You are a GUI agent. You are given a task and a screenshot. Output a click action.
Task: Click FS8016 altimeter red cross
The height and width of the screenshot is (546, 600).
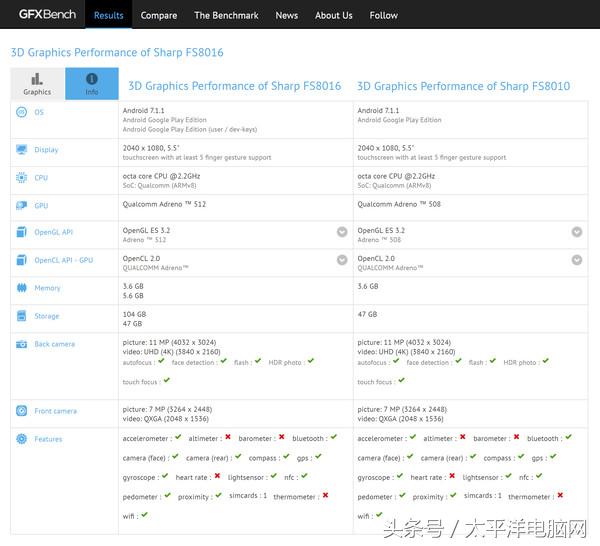tap(228, 437)
